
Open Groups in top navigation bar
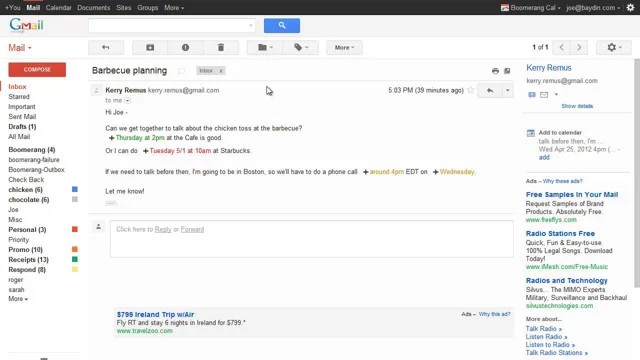coord(147,8)
